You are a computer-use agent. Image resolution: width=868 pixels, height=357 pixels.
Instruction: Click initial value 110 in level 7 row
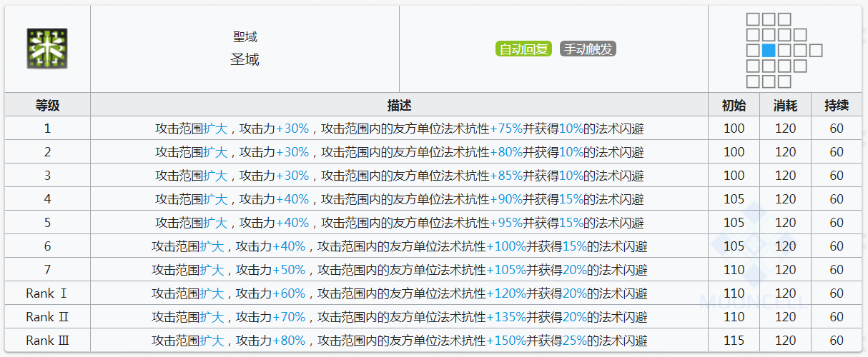tap(734, 270)
